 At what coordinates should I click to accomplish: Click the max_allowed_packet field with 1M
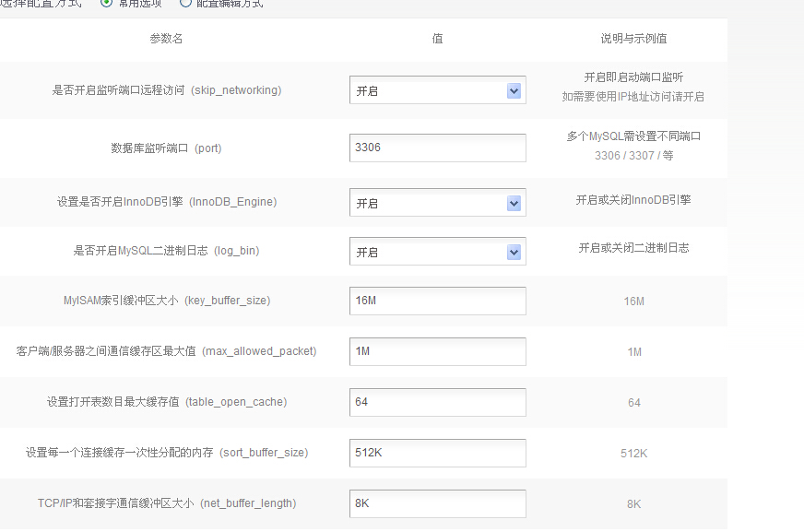click(x=437, y=351)
